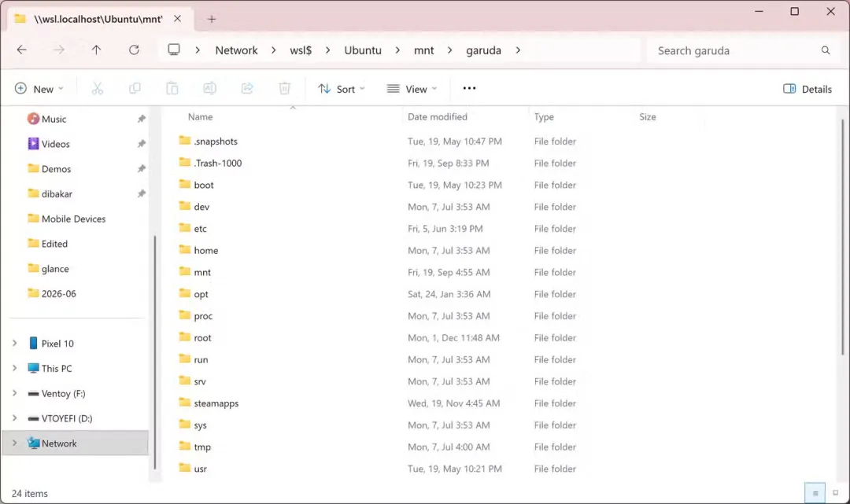The image size is (850, 504).
Task: Toggle the Details pane
Action: 807,89
